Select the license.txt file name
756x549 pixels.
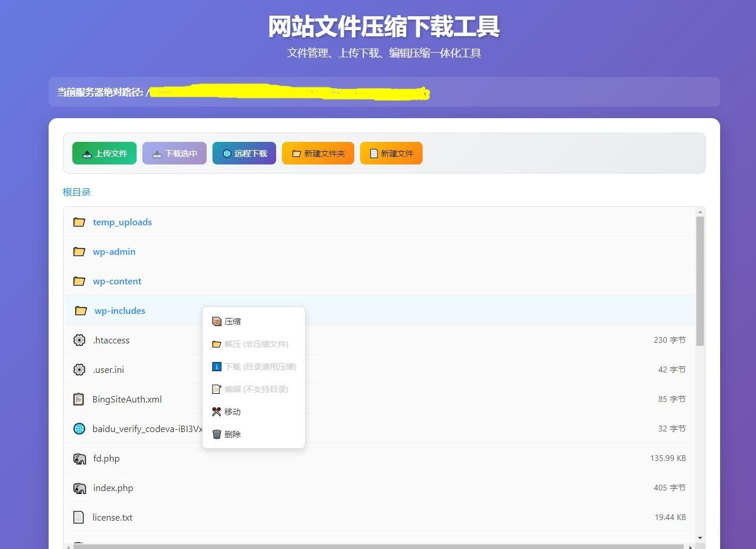pyautogui.click(x=112, y=518)
